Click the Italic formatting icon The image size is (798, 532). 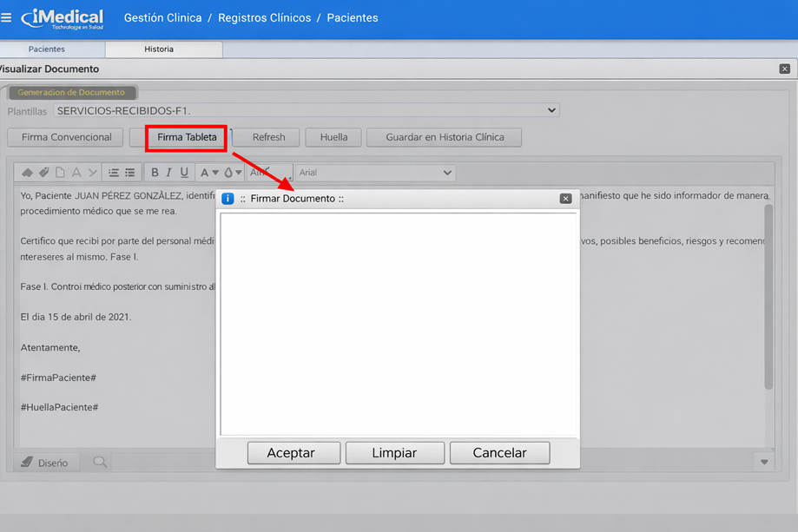[169, 173]
